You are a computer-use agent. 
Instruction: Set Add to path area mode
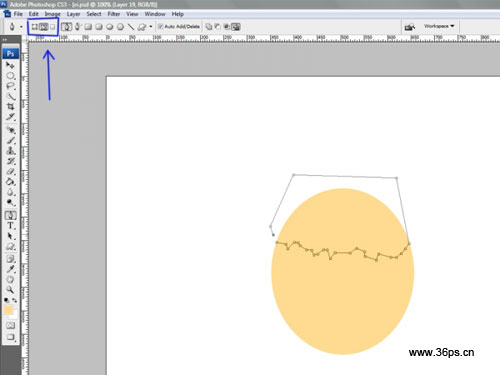coord(209,27)
